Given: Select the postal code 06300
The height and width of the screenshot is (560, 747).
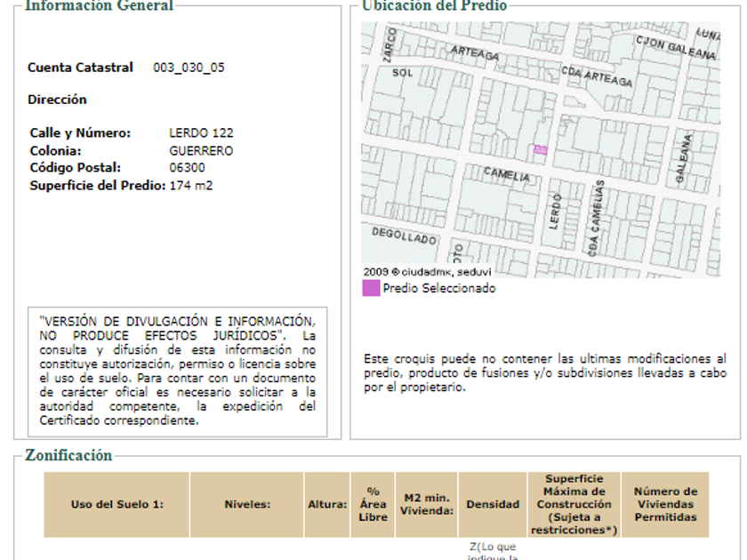Looking at the screenshot, I should (x=187, y=168).
